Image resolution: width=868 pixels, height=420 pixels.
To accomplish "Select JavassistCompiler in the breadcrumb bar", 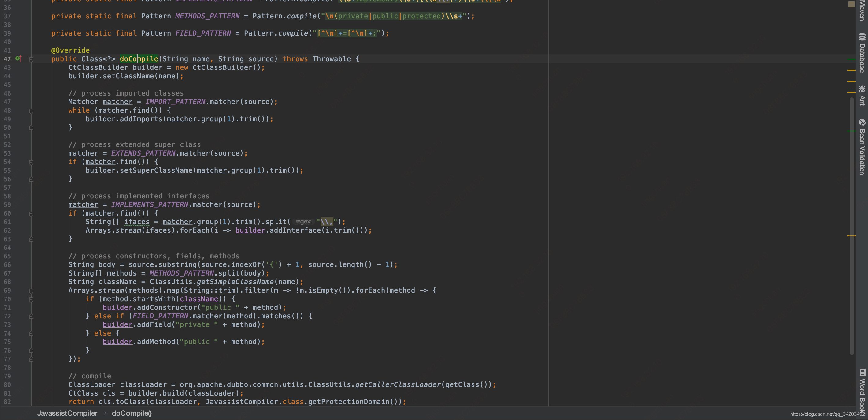I will [67, 413].
